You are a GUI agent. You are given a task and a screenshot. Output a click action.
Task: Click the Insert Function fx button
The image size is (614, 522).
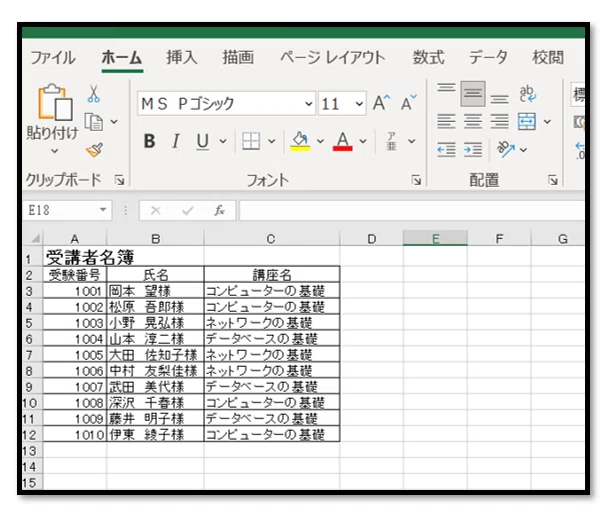219,210
